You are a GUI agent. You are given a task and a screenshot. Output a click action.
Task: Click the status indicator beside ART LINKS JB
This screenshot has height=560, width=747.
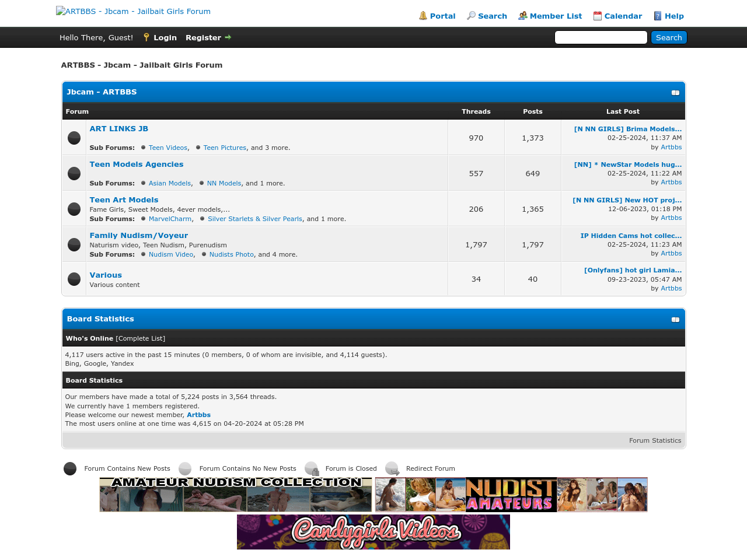pos(74,138)
